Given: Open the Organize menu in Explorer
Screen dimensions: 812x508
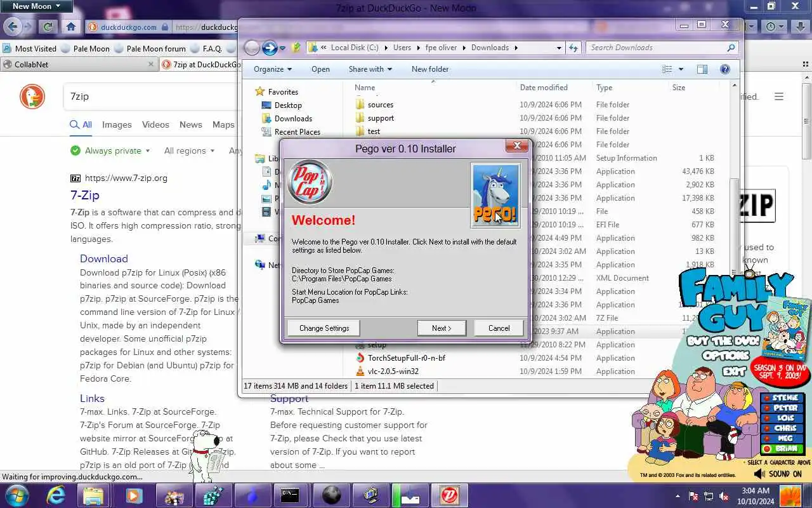Looking at the screenshot, I should pyautogui.click(x=273, y=69).
